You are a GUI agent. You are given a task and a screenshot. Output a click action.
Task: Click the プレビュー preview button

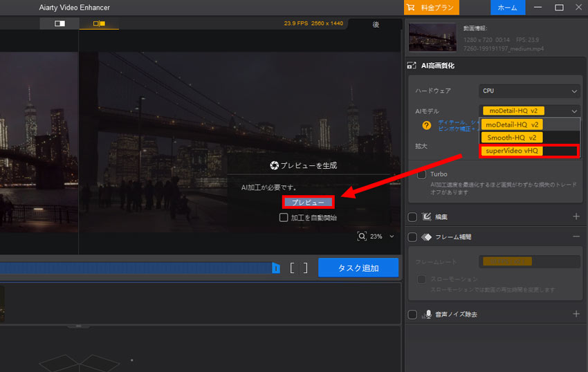click(x=308, y=202)
